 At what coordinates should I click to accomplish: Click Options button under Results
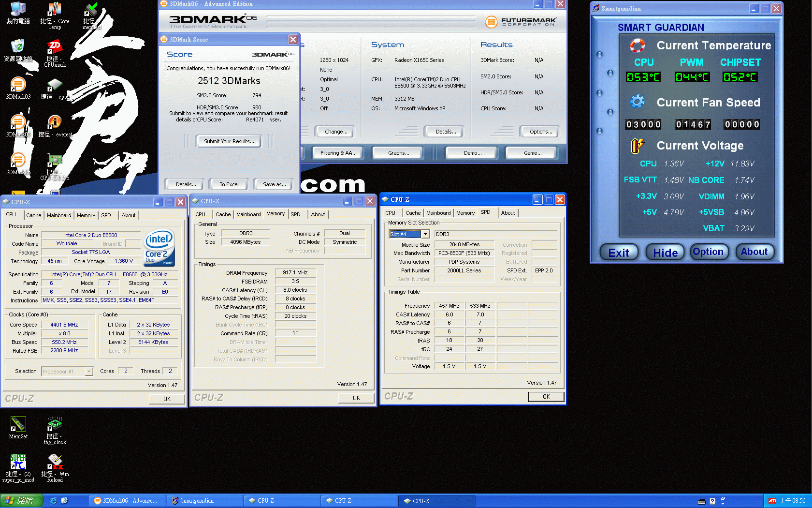541,132
